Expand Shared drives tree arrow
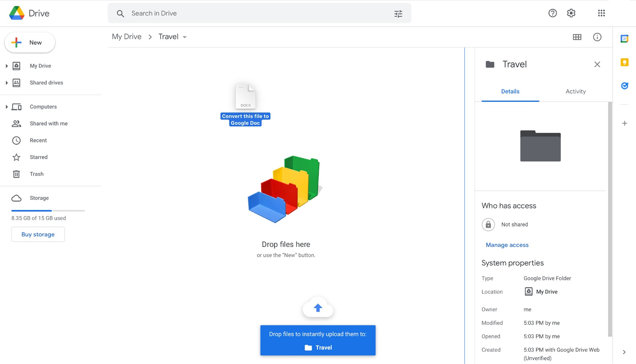The image size is (636, 364). 6,83
